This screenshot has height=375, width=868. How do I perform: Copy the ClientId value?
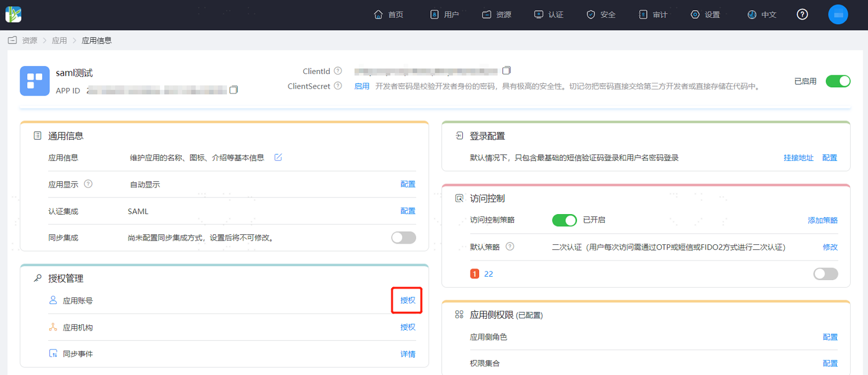[x=506, y=71]
